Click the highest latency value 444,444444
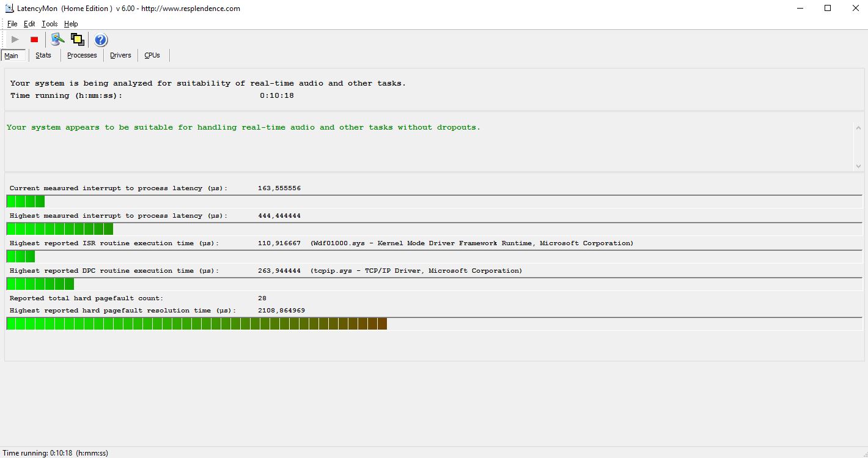The height and width of the screenshot is (458, 868). (279, 216)
